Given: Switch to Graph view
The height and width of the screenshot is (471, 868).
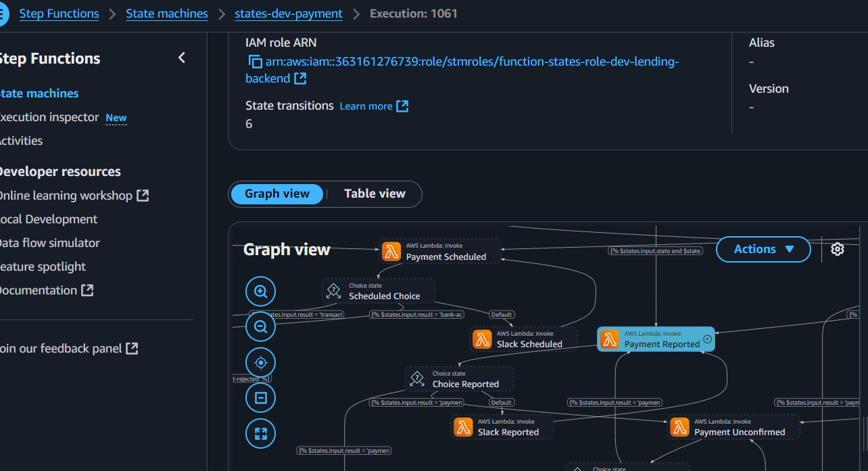Looking at the screenshot, I should click(x=277, y=194).
